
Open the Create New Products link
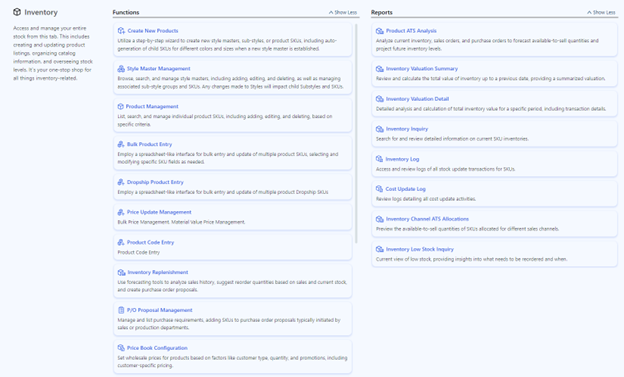coord(153,31)
